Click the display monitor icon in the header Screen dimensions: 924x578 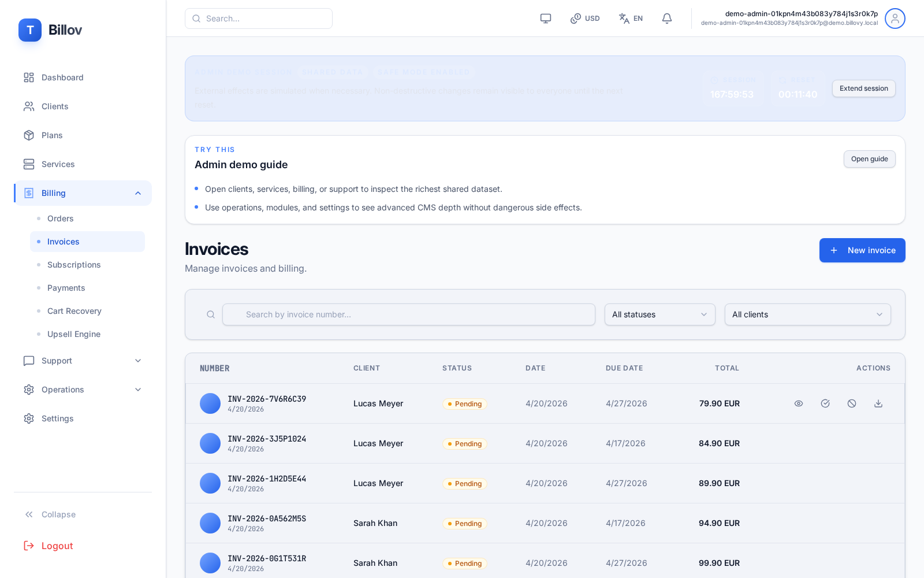545,18
